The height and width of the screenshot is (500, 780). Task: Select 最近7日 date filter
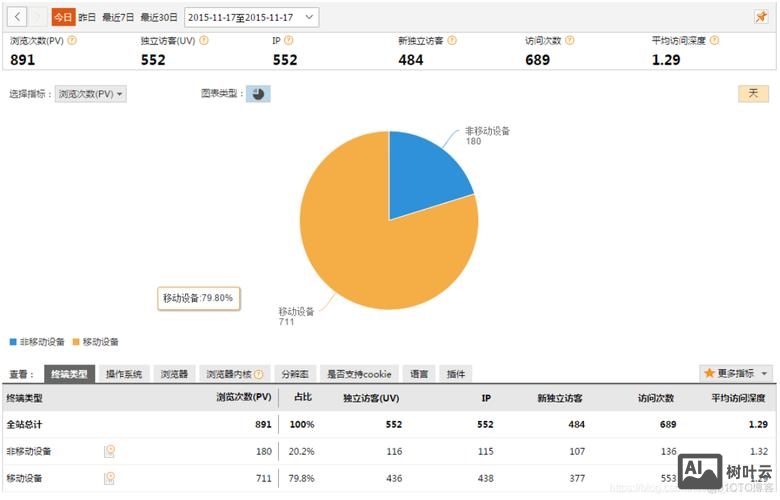(x=118, y=17)
